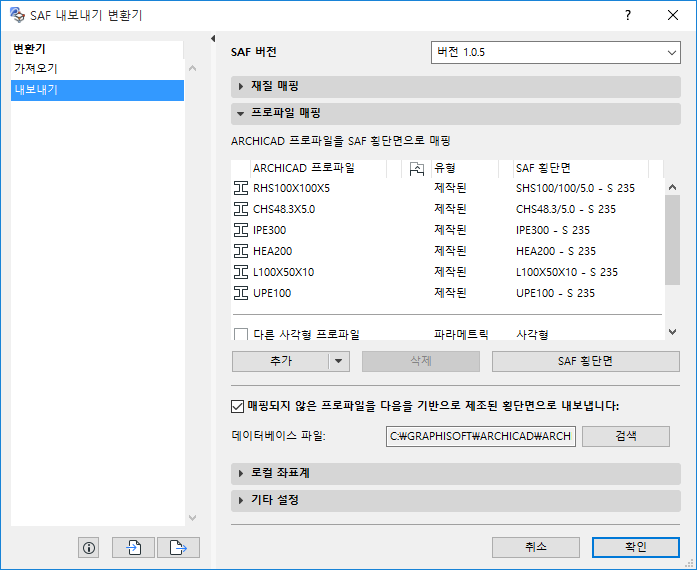Click the UPE100 - S 235 cell
This screenshot has height=570, width=697.
click(555, 293)
